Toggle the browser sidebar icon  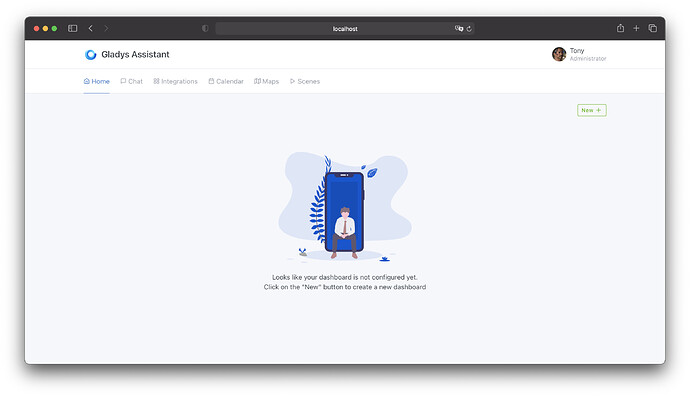click(x=73, y=28)
